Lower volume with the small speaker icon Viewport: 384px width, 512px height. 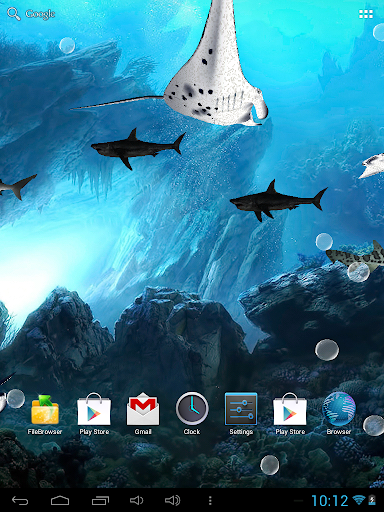click(136, 500)
